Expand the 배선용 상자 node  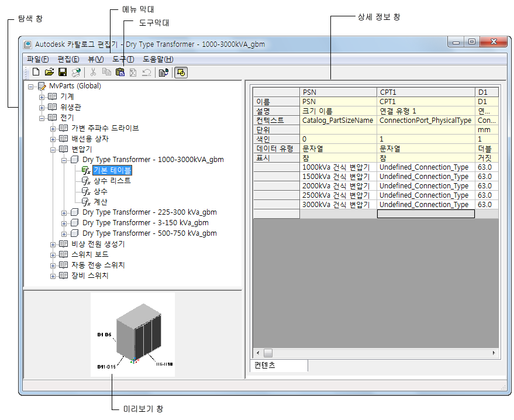tap(53, 139)
